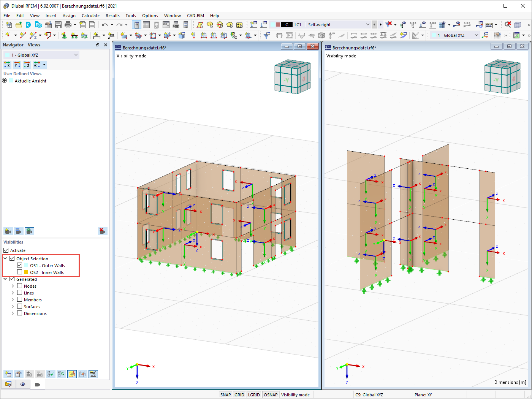Click the script manager SC icon

(x=176, y=25)
